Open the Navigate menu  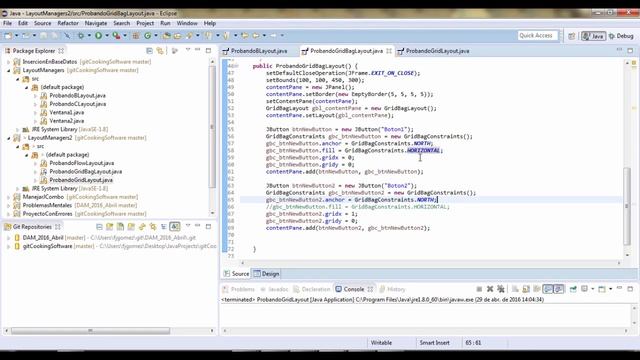click(96, 23)
